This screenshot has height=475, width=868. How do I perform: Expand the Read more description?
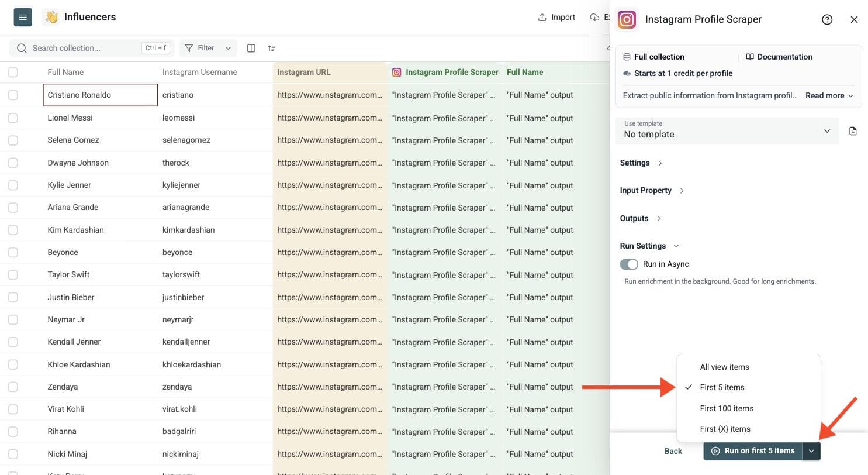829,95
